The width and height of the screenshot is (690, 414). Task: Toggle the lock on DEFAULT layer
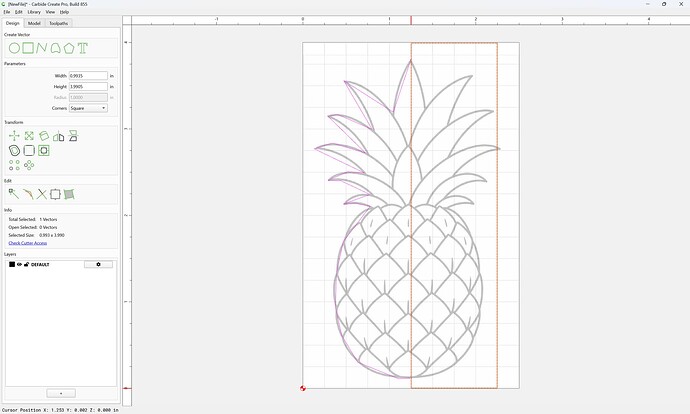pyautogui.click(x=26, y=264)
